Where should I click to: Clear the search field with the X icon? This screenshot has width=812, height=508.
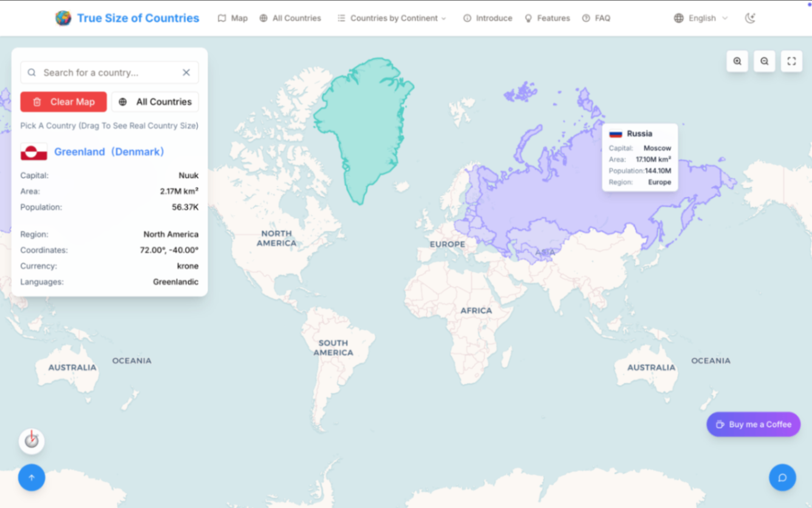pyautogui.click(x=186, y=72)
